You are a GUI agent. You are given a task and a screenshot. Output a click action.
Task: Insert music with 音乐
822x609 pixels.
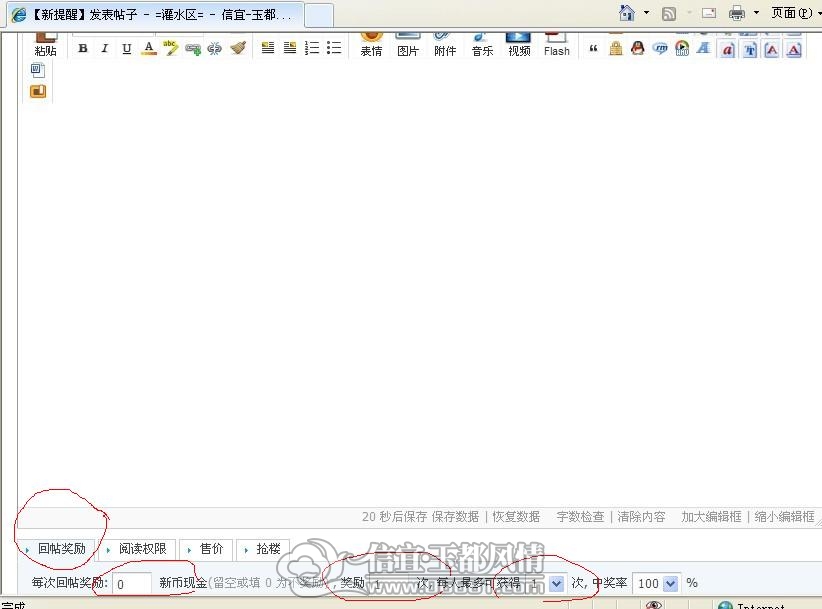(482, 45)
